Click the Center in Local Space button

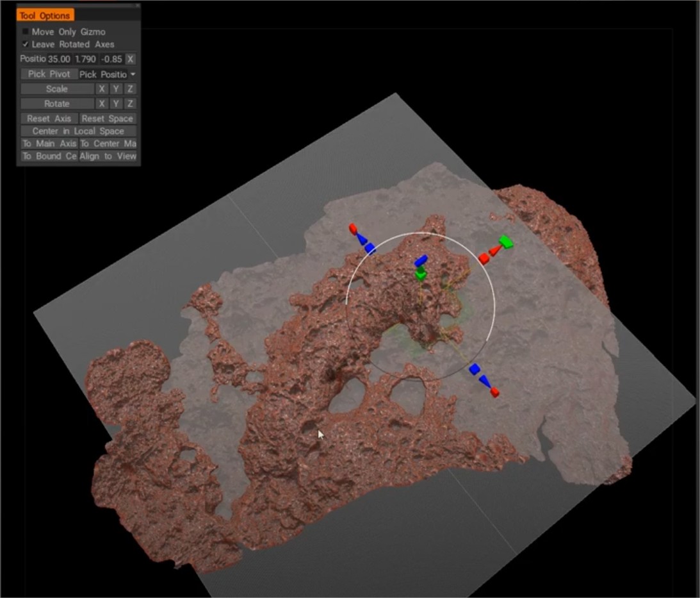[78, 131]
